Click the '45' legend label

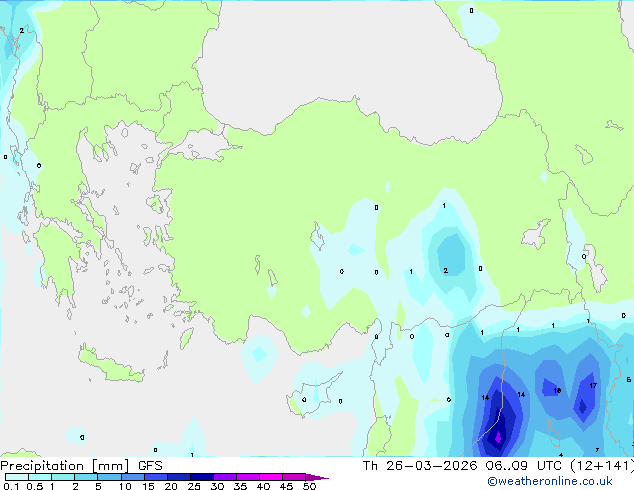click(286, 486)
